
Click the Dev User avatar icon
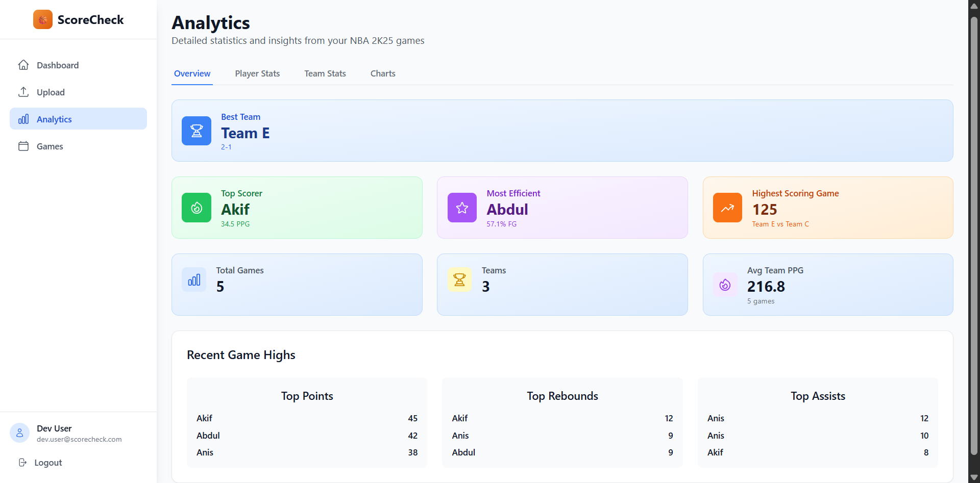pos(20,433)
